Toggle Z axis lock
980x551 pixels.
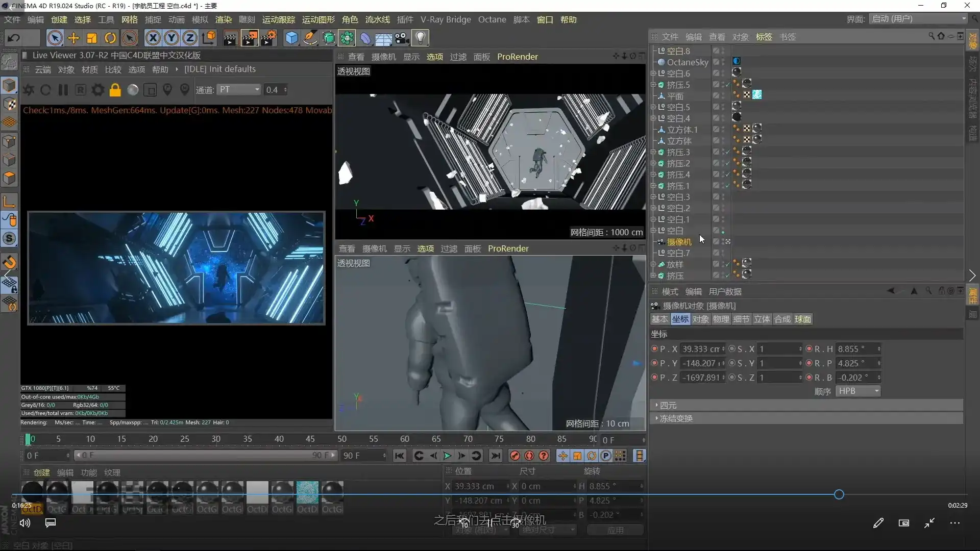tap(190, 38)
